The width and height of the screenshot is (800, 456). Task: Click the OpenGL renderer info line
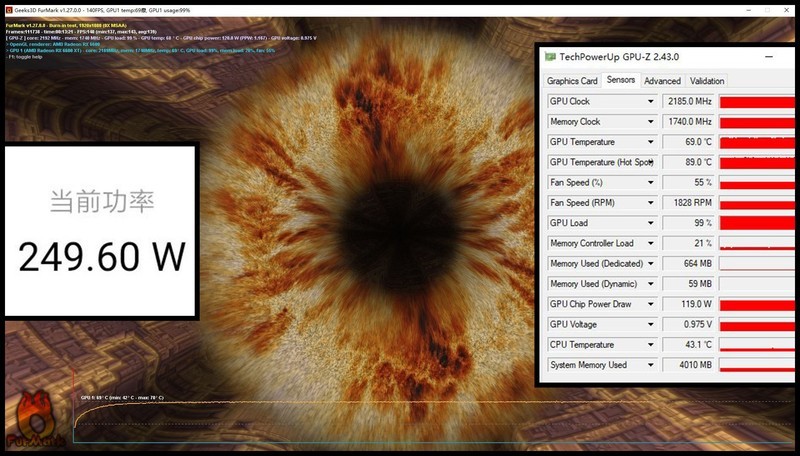coord(53,44)
